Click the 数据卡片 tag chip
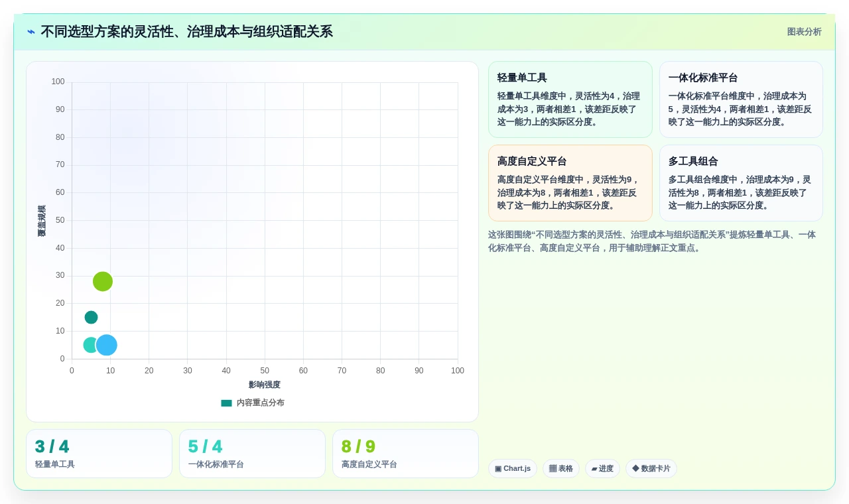The width and height of the screenshot is (849, 504). [651, 468]
